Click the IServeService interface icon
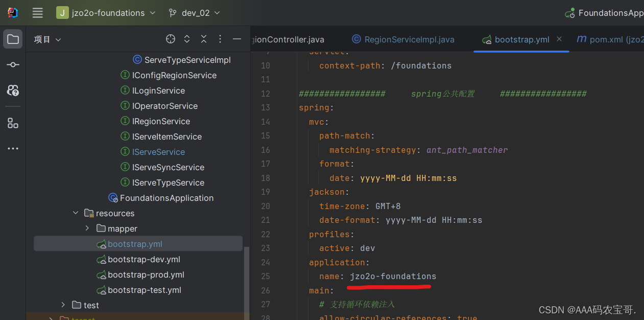Screen dimensions: 644x320 coord(125,152)
